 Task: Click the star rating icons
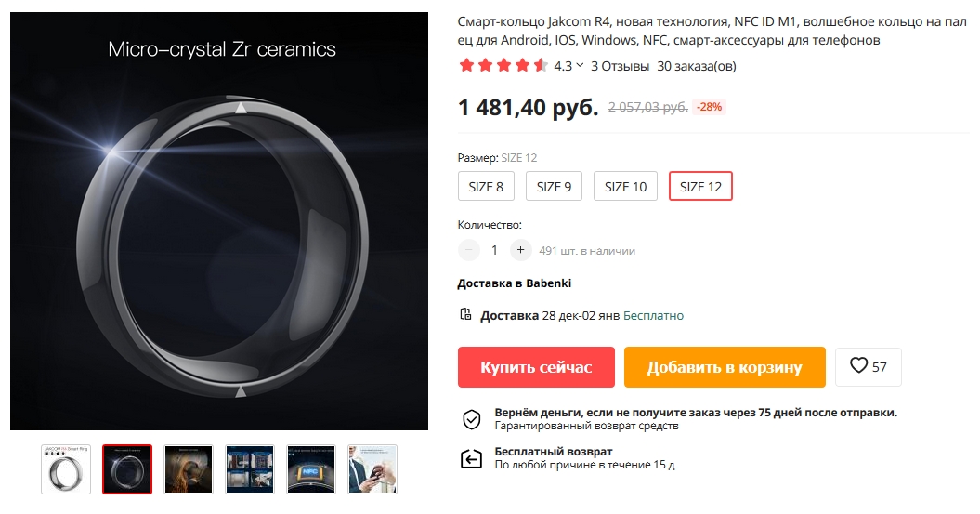503,66
